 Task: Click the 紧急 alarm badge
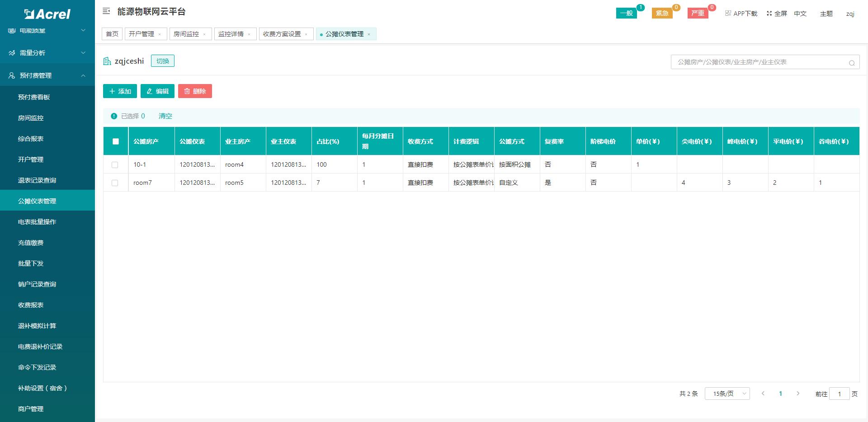point(662,13)
